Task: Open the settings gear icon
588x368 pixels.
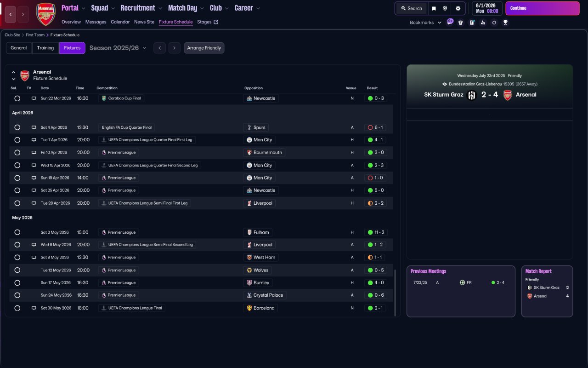Action: click(x=458, y=8)
